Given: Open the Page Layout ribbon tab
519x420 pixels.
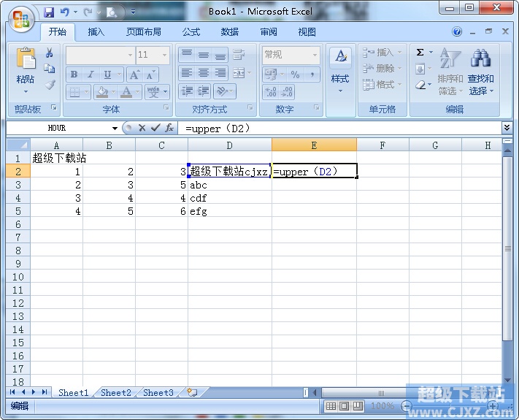Looking at the screenshot, I should [x=144, y=32].
